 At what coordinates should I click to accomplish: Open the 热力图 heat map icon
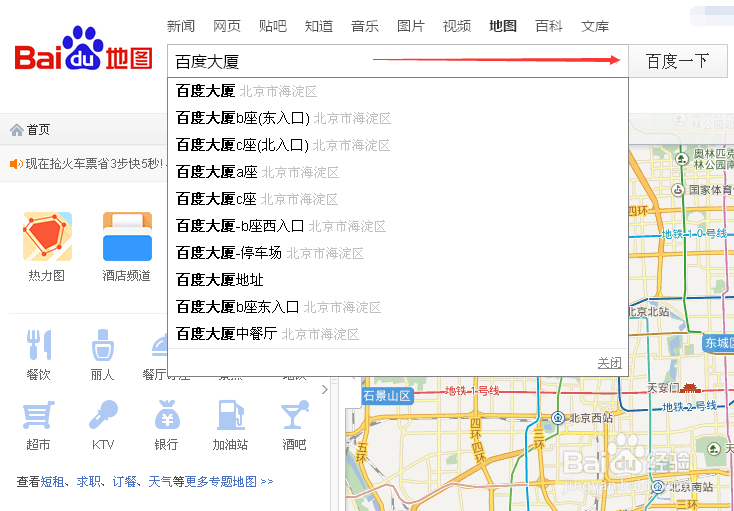tap(47, 236)
